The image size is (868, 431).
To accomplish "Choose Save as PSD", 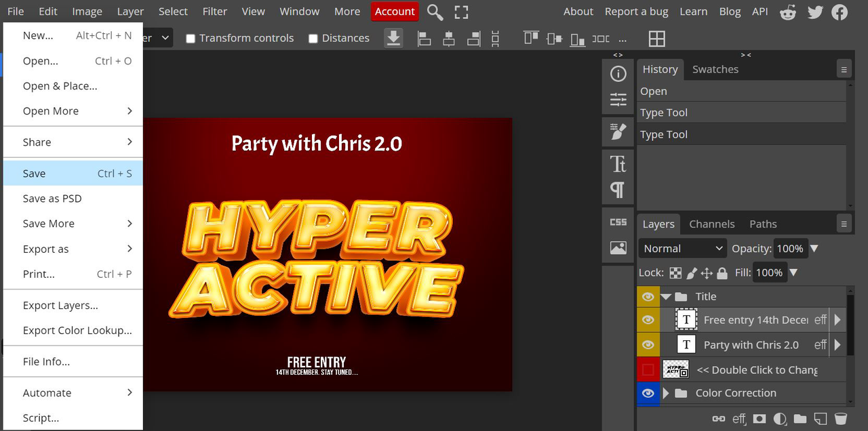I will [73, 199].
